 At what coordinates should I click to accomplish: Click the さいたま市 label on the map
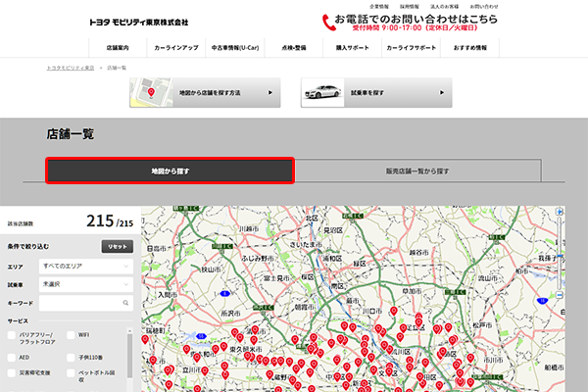[x=306, y=245]
